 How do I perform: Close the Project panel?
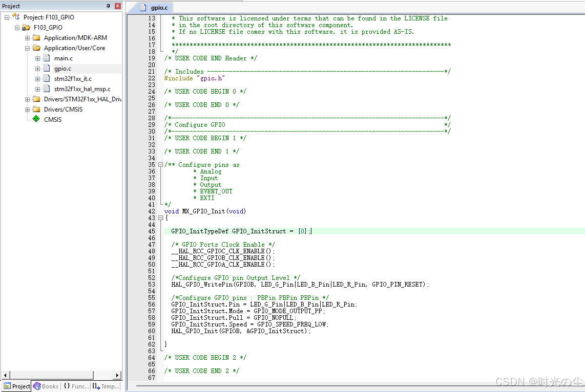117,6
